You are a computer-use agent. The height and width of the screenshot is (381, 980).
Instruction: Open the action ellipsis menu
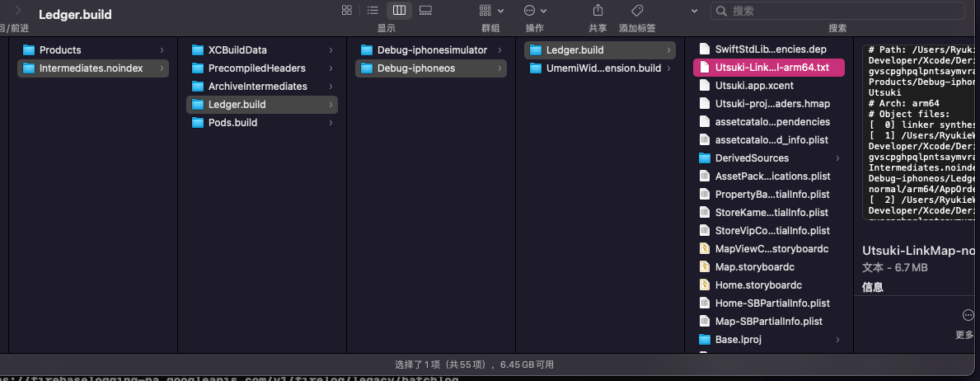point(535,10)
